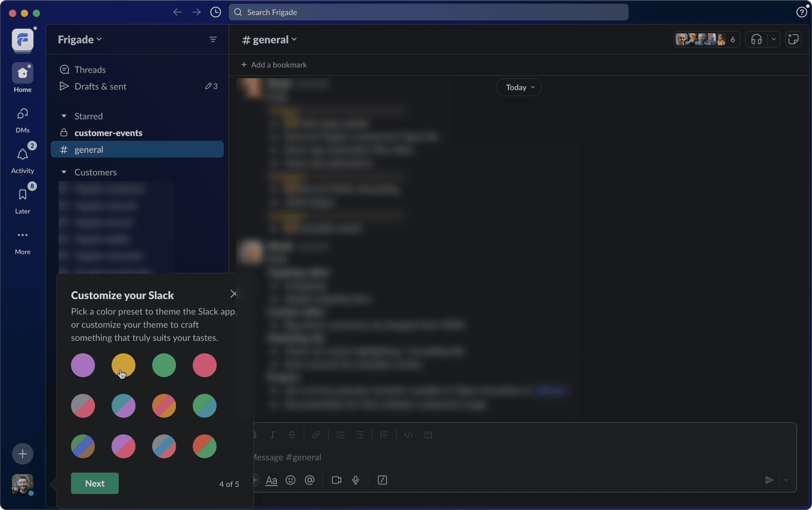The width and height of the screenshot is (812, 510).
Task: Start a huddle with headphones icon
Action: pos(756,39)
